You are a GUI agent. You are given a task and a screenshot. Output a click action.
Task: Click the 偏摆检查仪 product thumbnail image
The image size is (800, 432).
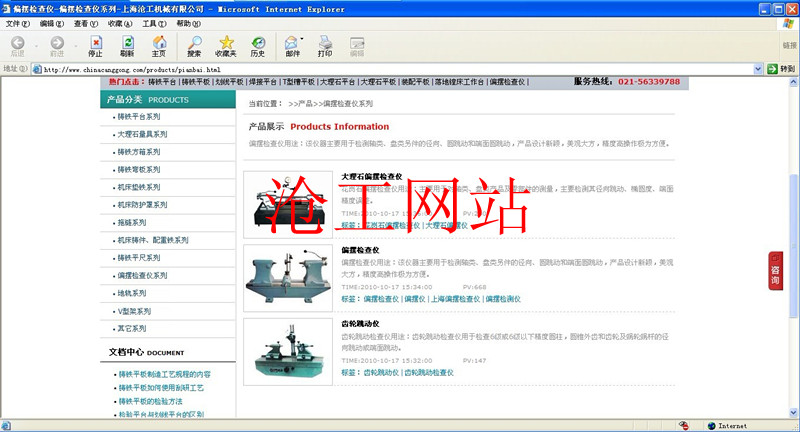tap(288, 278)
